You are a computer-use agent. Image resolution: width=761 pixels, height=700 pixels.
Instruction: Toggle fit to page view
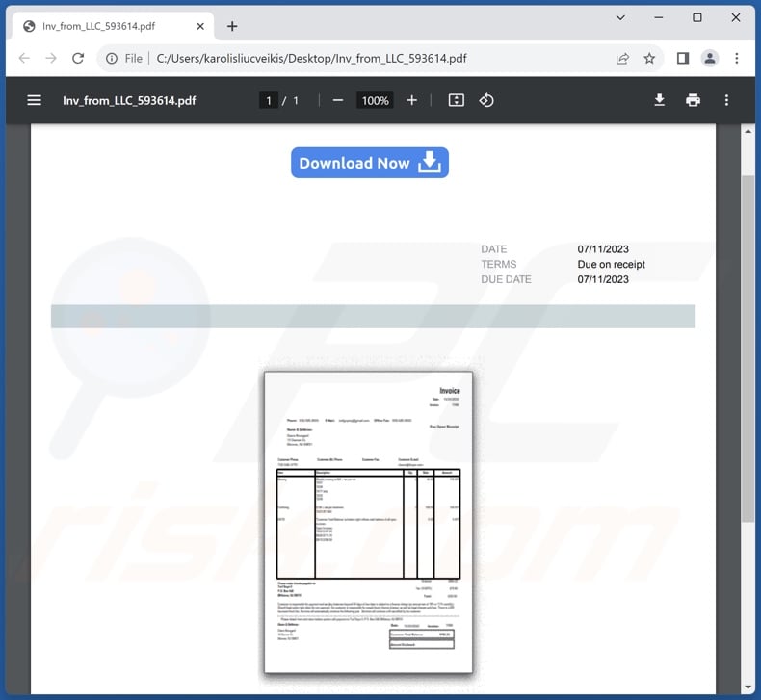[457, 100]
